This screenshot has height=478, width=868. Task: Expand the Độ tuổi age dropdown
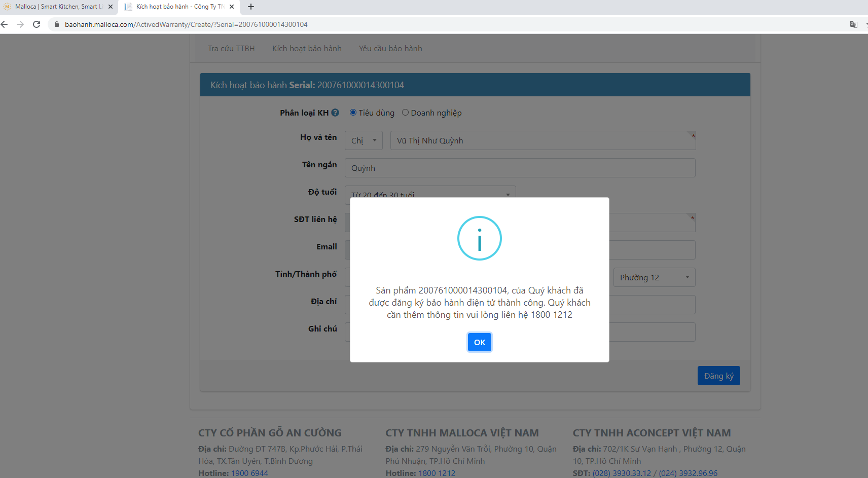(x=430, y=193)
